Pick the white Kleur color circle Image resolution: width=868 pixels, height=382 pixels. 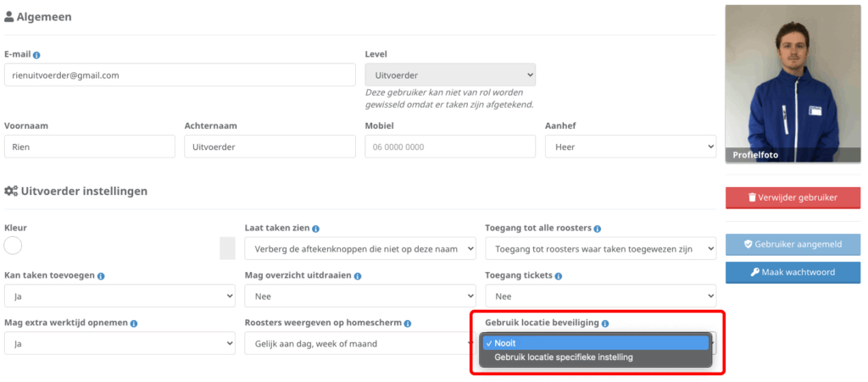click(13, 246)
